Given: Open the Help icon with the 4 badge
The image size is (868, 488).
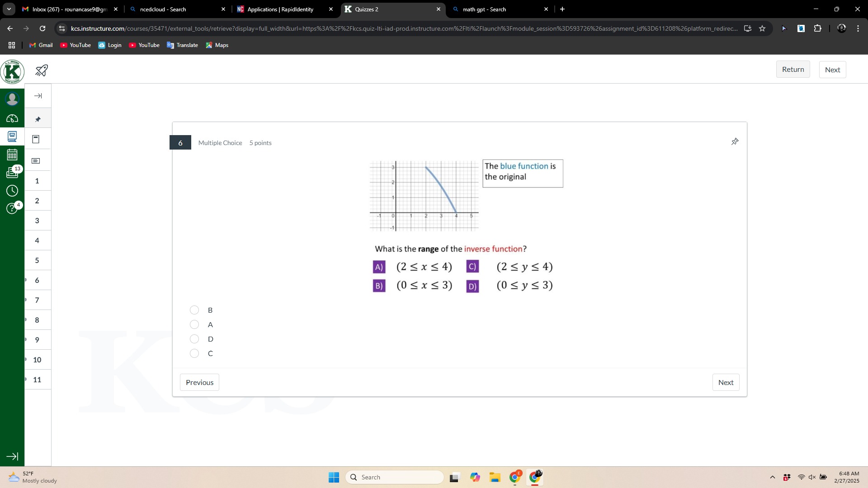Looking at the screenshot, I should tap(12, 208).
